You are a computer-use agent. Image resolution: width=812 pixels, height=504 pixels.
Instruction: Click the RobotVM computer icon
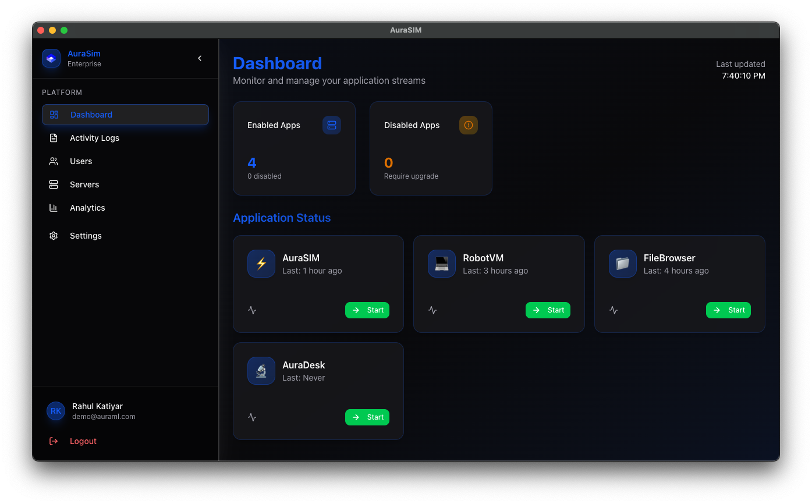tap(441, 263)
